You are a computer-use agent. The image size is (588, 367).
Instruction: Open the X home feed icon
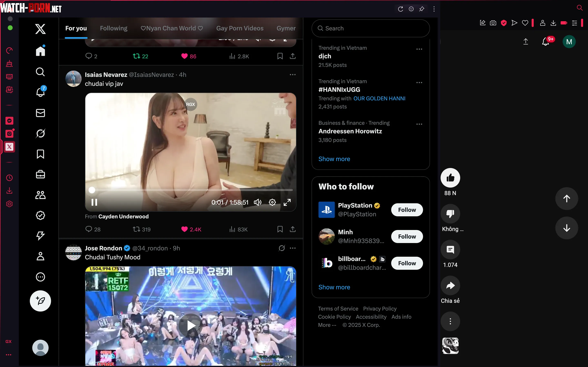40,51
